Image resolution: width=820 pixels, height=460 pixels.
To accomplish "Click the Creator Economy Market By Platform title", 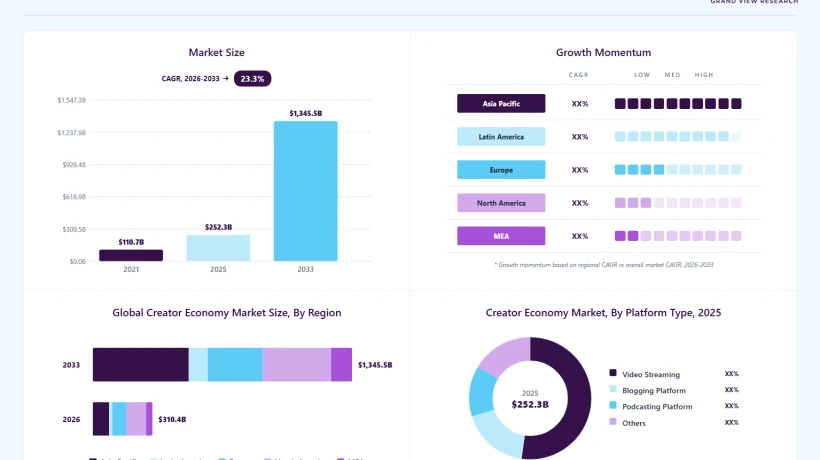I will (603, 313).
